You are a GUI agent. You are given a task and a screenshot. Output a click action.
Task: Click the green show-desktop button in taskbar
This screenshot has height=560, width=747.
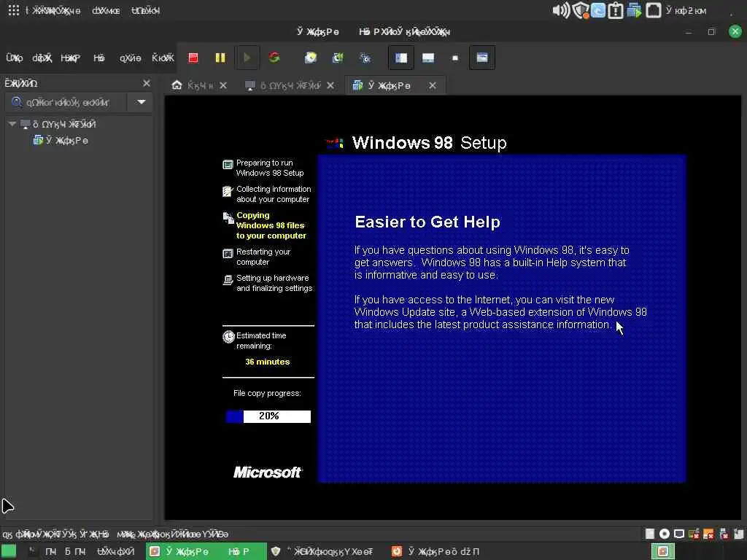9,551
